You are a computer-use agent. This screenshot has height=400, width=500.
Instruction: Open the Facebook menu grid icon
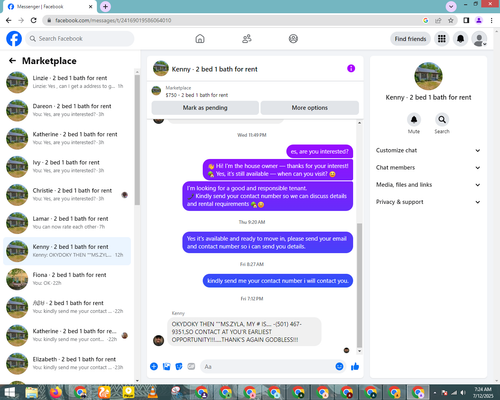(x=442, y=39)
